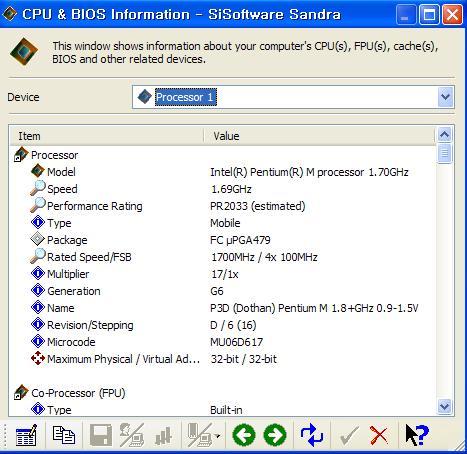Select the FC µPGA479 package value

click(x=240, y=240)
